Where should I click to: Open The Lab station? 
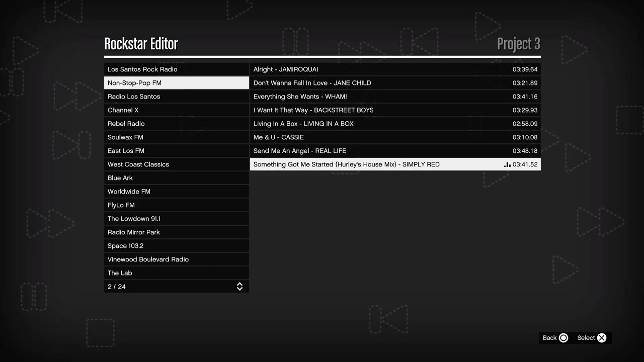click(x=177, y=273)
